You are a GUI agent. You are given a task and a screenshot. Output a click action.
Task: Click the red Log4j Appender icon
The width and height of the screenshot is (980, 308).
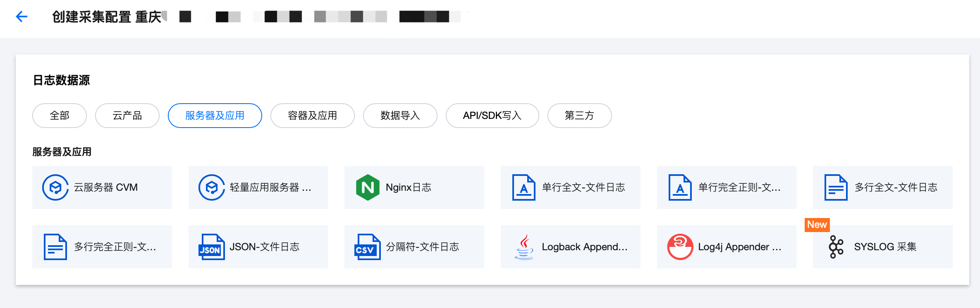(680, 247)
